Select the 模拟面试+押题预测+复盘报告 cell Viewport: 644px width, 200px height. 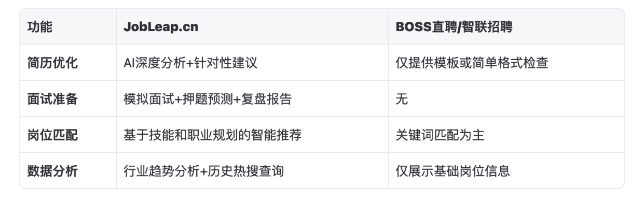pyautogui.click(x=207, y=98)
